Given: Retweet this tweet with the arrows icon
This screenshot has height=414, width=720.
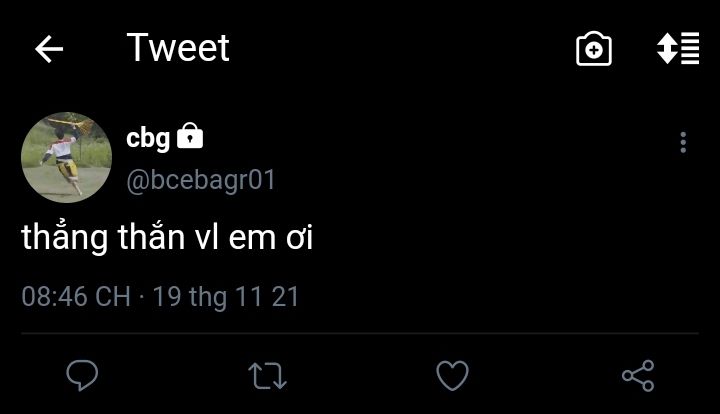Looking at the screenshot, I should point(267,375).
